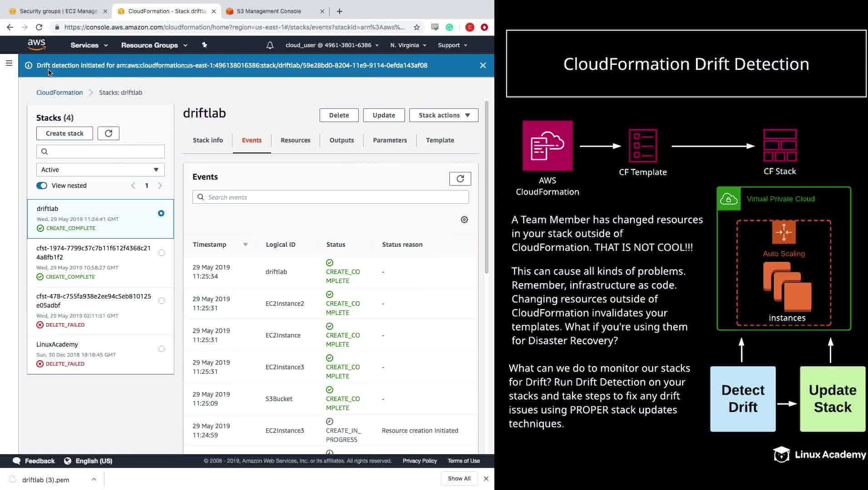868x490 pixels.
Task: Select the Events tab
Action: 252,140
